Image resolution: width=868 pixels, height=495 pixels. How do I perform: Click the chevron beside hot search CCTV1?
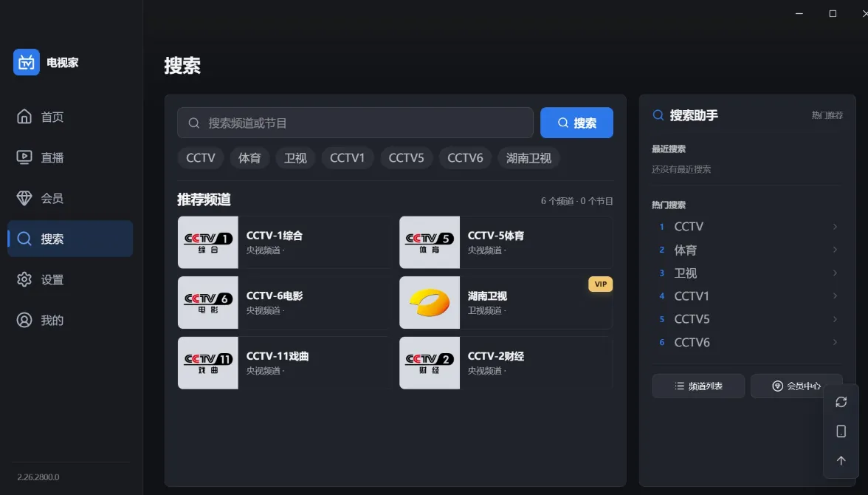tap(835, 296)
